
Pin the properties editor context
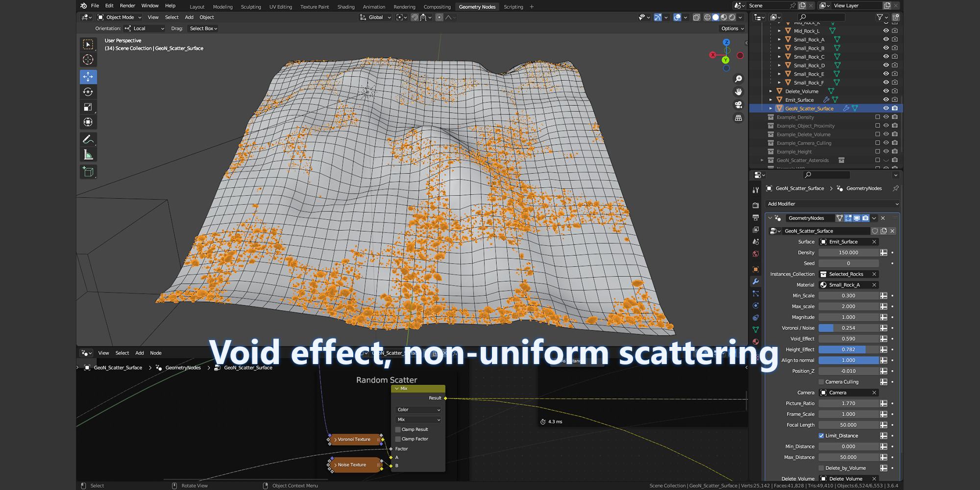click(896, 188)
